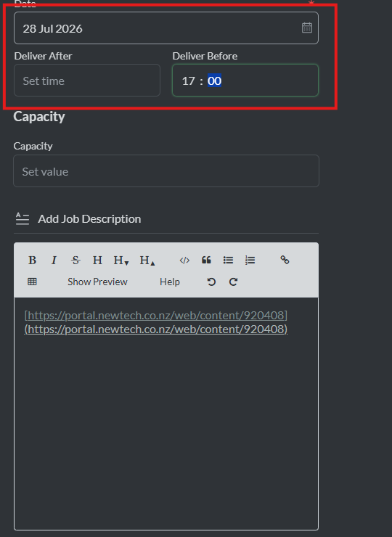The height and width of the screenshot is (537, 392).
Task: Click the Capacity Set value field
Action: [166, 171]
